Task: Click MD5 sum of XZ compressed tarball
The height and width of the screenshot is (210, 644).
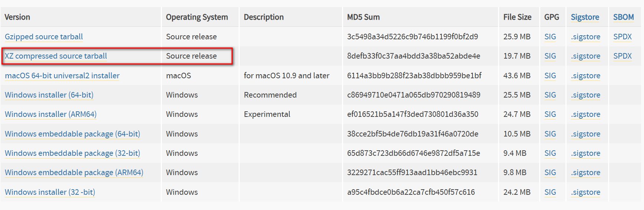Action: [x=413, y=56]
